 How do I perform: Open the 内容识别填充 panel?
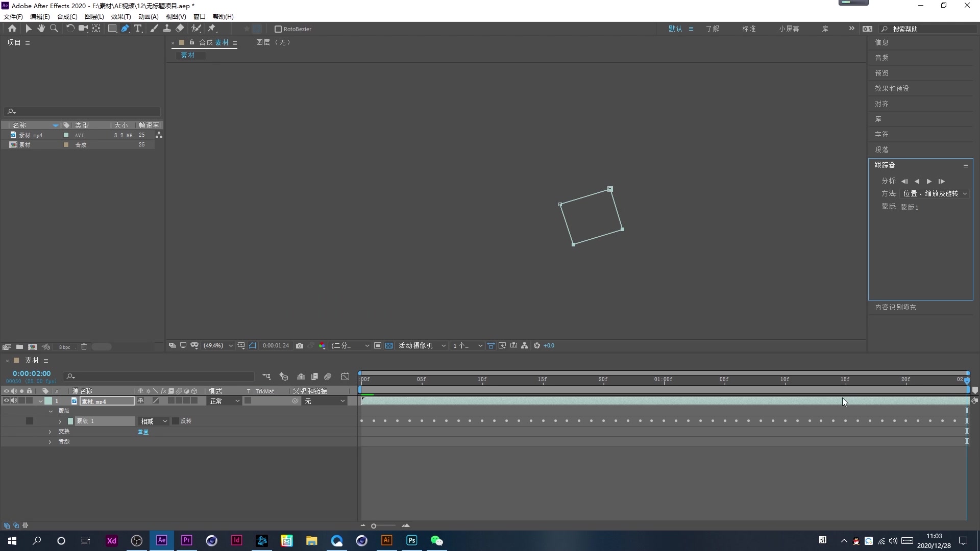coord(895,307)
